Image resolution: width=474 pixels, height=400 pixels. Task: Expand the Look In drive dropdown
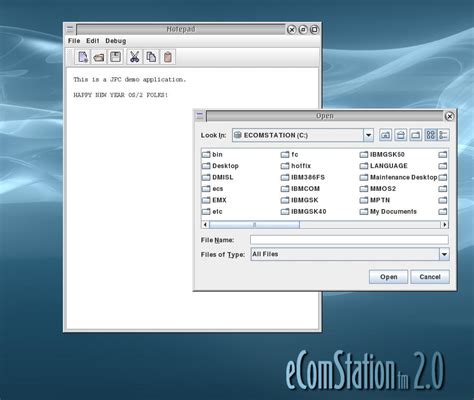click(x=368, y=135)
